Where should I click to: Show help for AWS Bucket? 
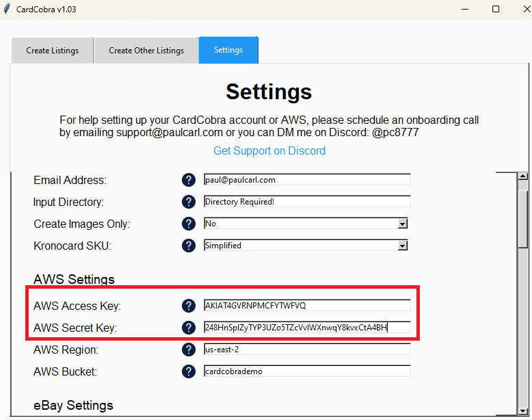click(x=188, y=371)
